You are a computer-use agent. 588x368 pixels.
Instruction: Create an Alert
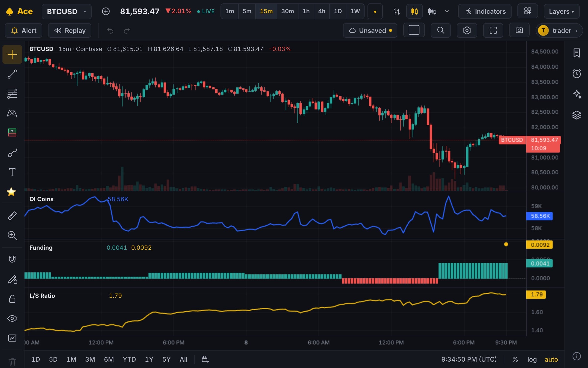[x=24, y=30]
